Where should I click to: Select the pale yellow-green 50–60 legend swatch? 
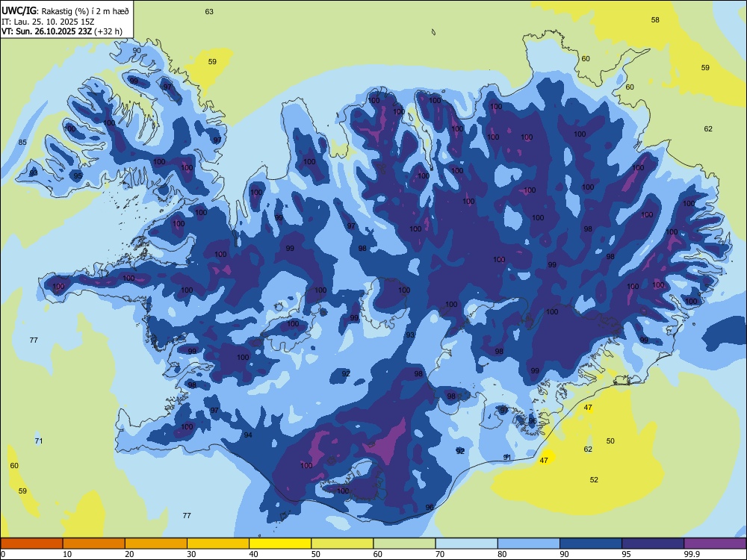point(343,544)
